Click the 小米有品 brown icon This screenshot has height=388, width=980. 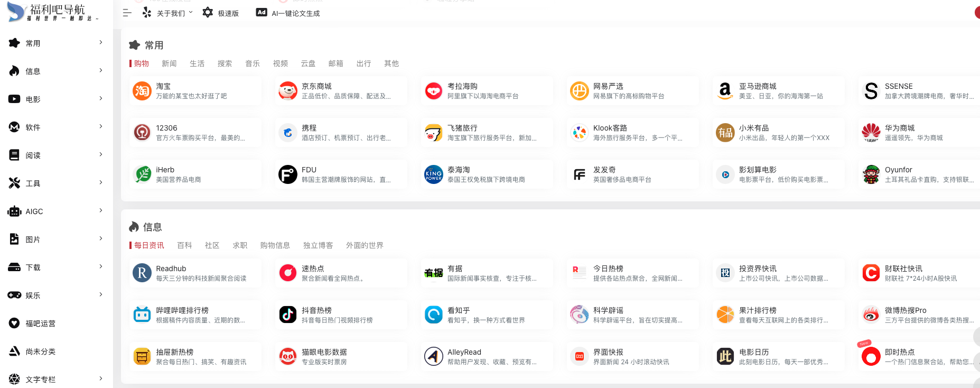click(x=725, y=133)
